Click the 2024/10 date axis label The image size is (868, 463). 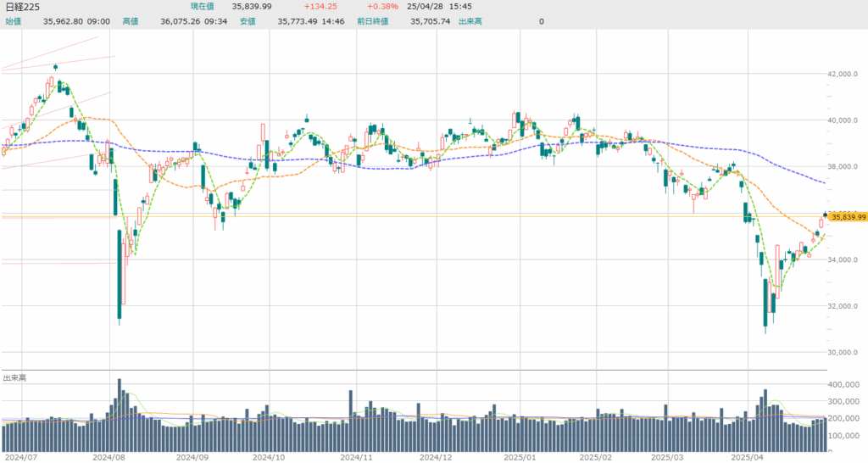click(x=269, y=457)
